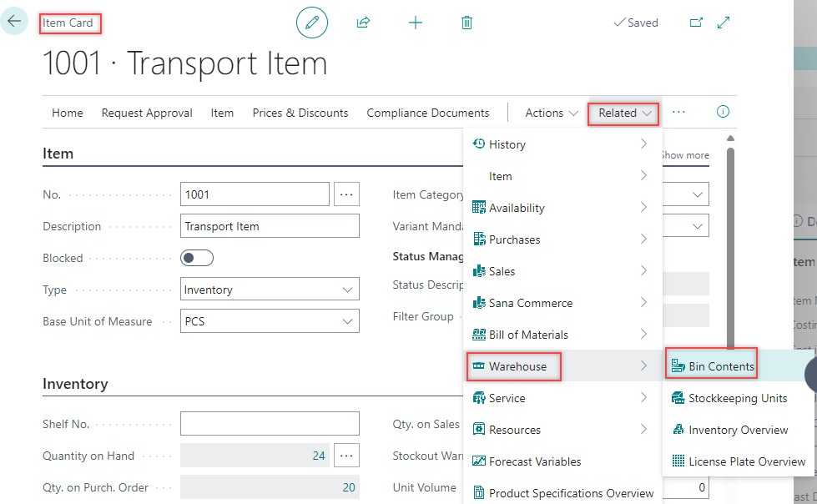Screen dimensions: 817x504
Task: Choose Stockkeeping Units menu entry
Action: click(x=737, y=398)
